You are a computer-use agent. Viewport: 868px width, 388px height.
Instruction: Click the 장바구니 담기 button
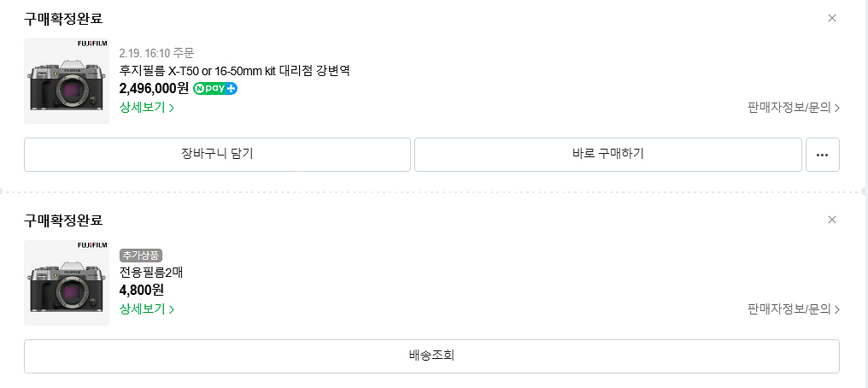pos(217,155)
